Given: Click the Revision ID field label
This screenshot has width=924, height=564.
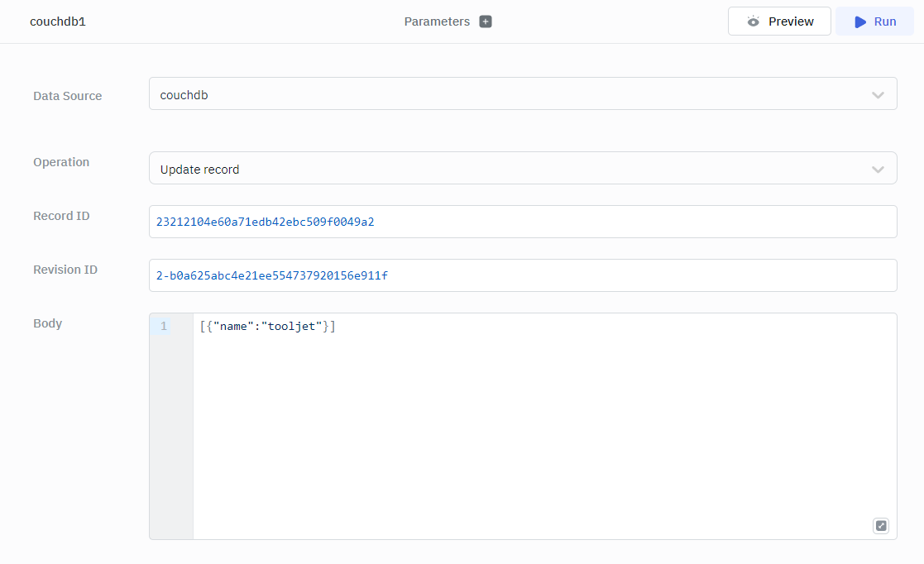Looking at the screenshot, I should pyautogui.click(x=65, y=270).
